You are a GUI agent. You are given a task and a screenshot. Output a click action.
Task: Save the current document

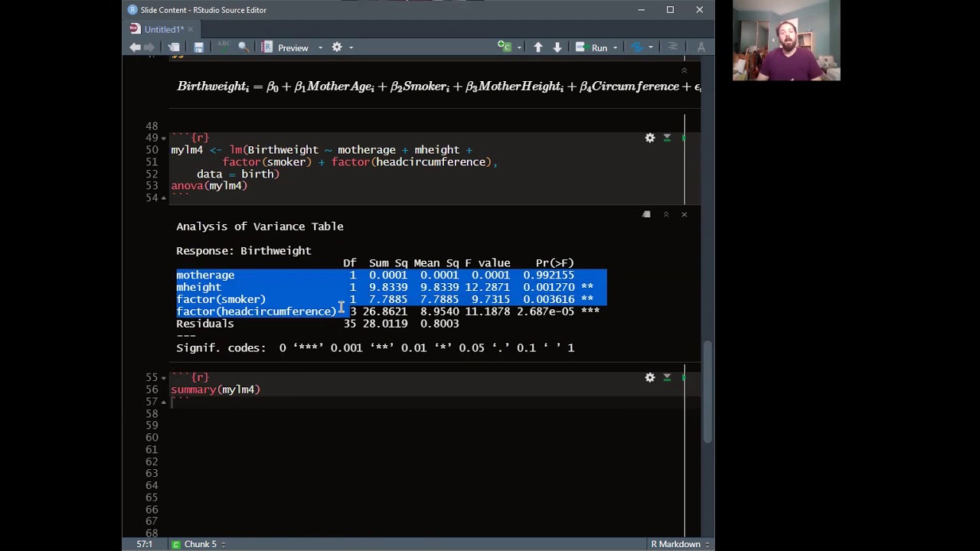198,47
